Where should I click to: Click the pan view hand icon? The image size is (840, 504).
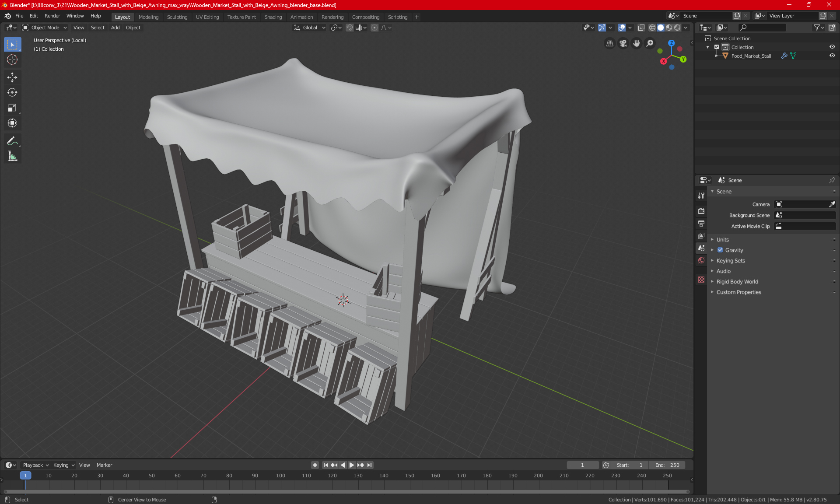[x=637, y=43]
